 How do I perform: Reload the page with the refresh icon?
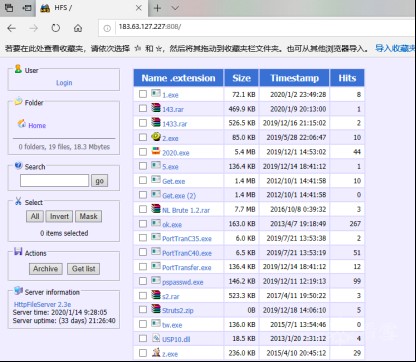pos(56,28)
